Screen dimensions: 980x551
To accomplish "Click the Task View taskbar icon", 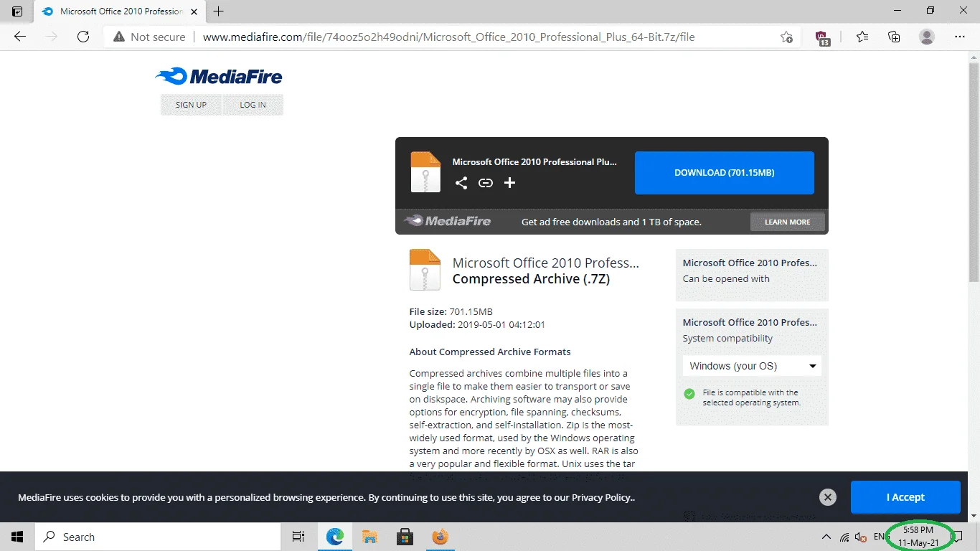I will (298, 537).
